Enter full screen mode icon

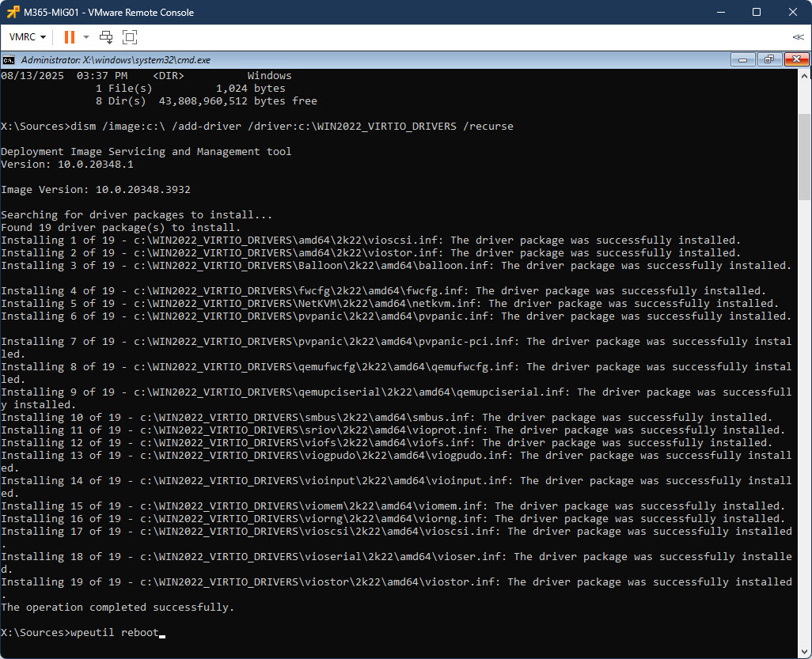pyautogui.click(x=130, y=36)
